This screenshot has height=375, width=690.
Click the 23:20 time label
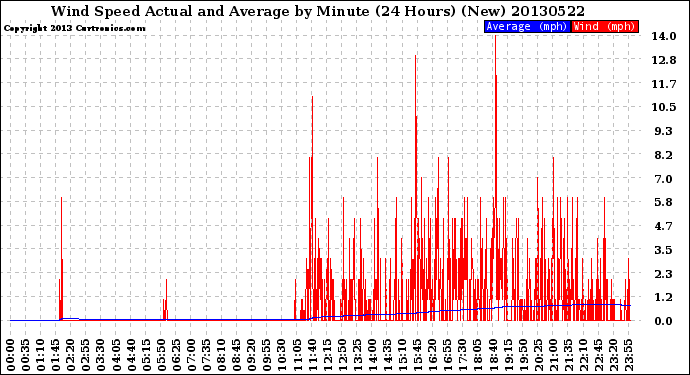pyautogui.click(x=613, y=355)
